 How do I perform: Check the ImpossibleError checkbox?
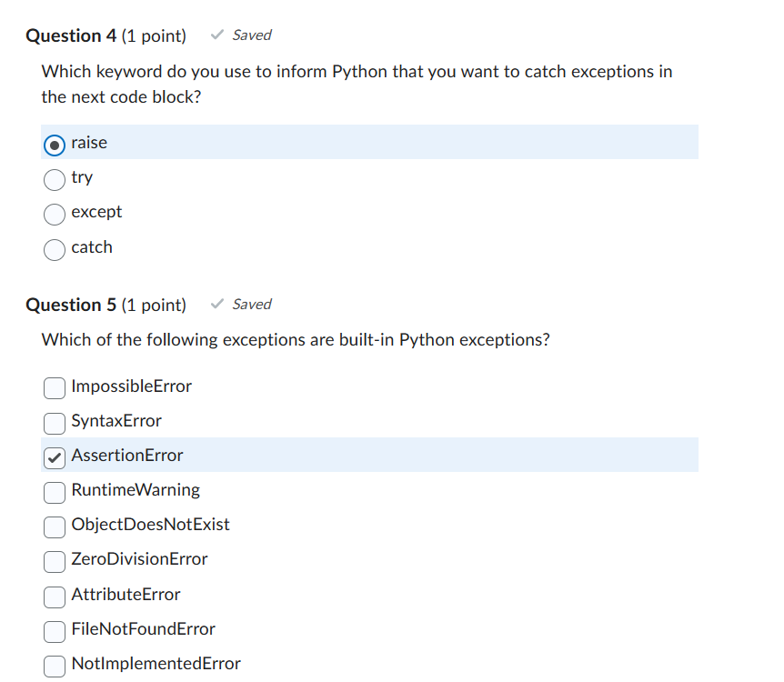[x=54, y=388]
